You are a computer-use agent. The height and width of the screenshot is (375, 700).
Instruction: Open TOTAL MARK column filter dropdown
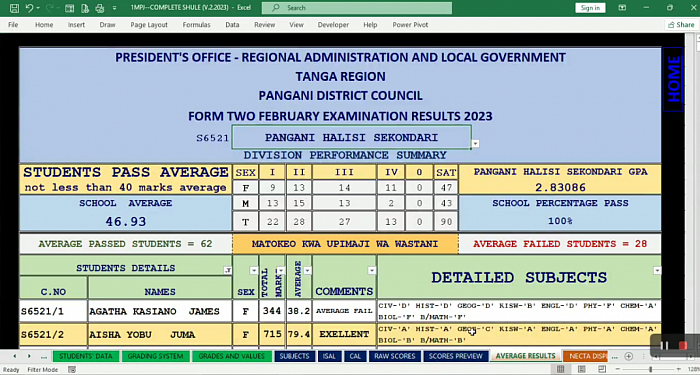(280, 270)
